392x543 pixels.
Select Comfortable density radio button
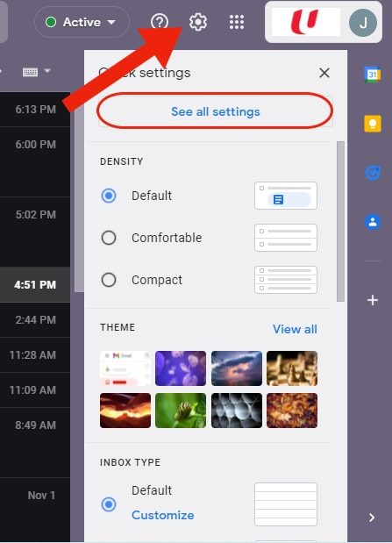[109, 238]
